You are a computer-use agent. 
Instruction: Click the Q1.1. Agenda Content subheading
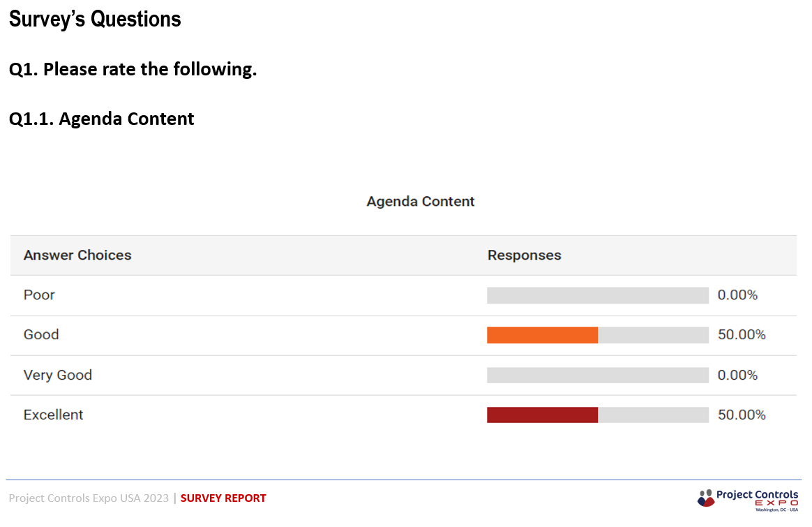[x=102, y=119]
